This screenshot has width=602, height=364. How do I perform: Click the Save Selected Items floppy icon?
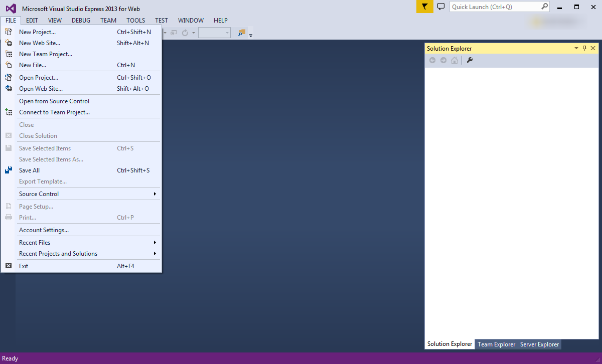click(9, 148)
